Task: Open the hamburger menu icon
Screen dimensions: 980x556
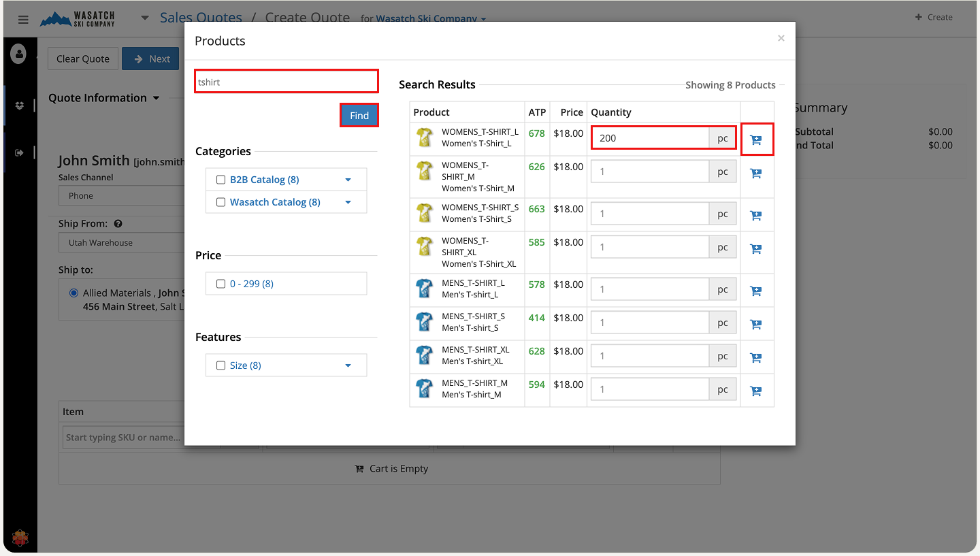Action: pyautogui.click(x=23, y=20)
